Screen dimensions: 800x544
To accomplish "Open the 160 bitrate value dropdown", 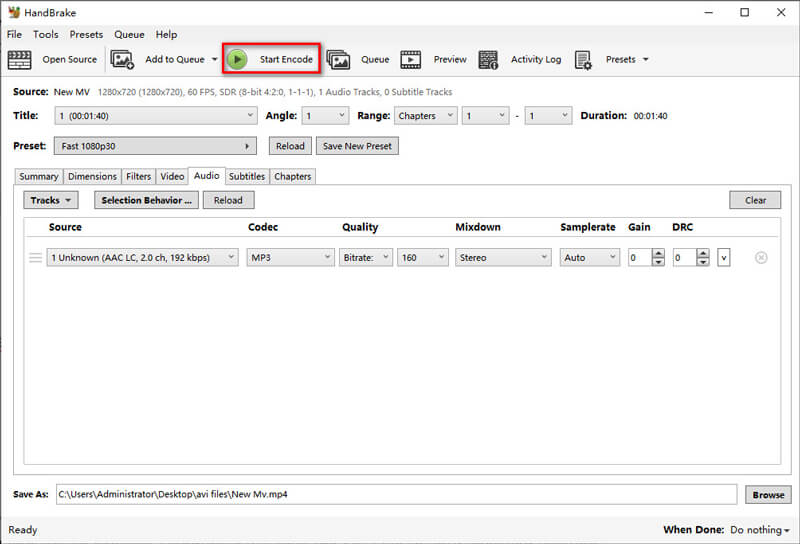I will [423, 258].
